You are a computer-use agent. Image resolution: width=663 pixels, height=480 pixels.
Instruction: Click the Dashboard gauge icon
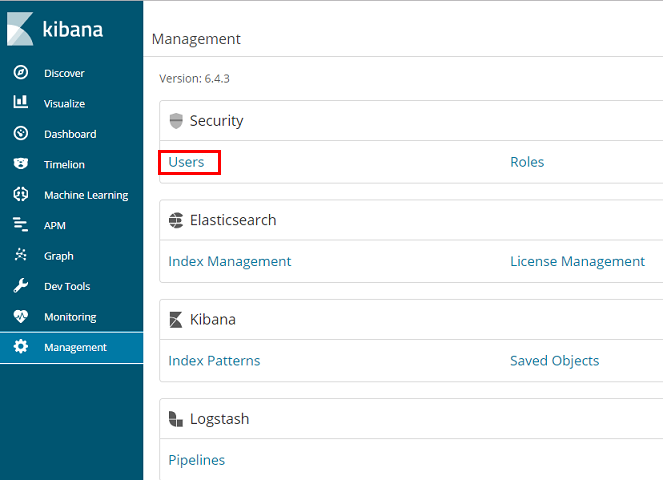(21, 134)
